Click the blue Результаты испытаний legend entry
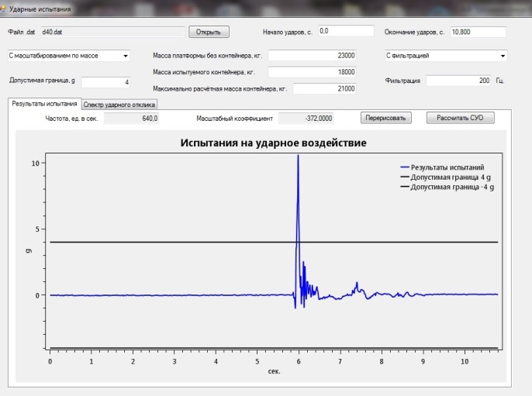 coord(447,167)
